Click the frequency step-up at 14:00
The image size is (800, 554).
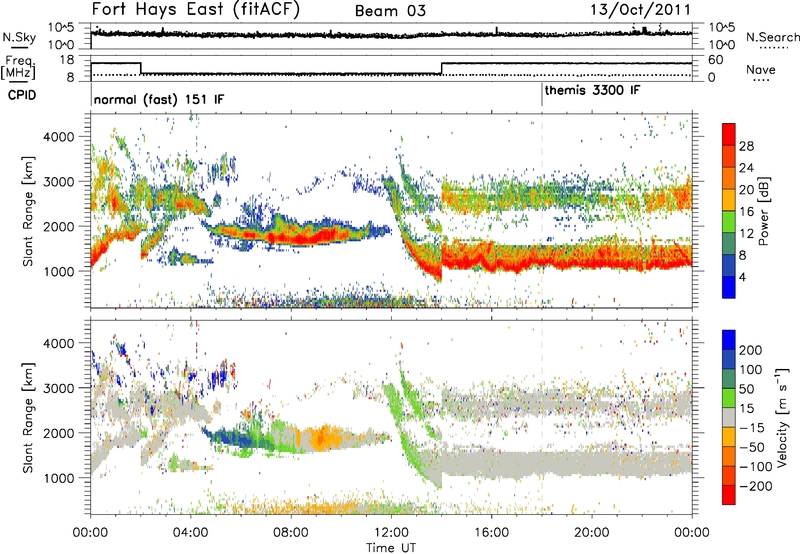[442, 68]
